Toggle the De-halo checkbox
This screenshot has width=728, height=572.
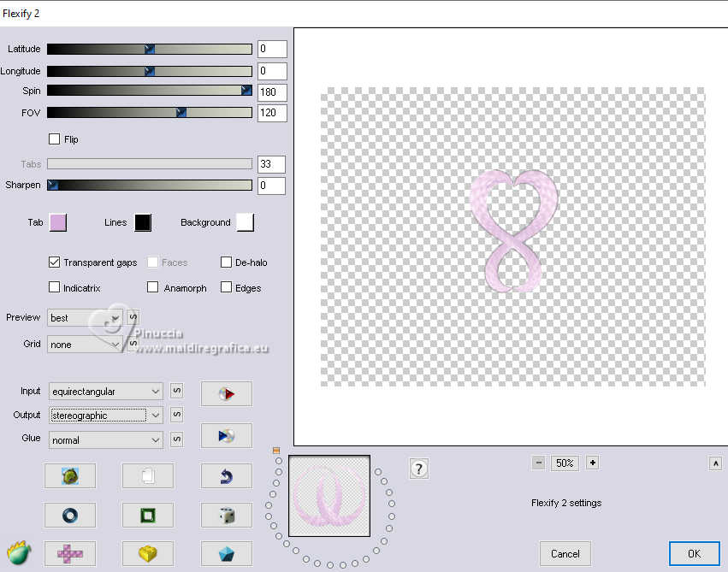(x=226, y=262)
